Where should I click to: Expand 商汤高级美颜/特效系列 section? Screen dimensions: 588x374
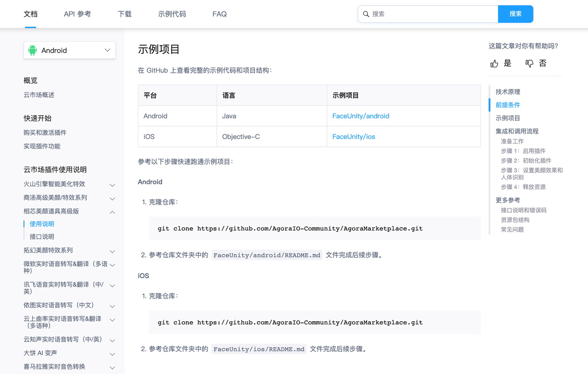[113, 199]
